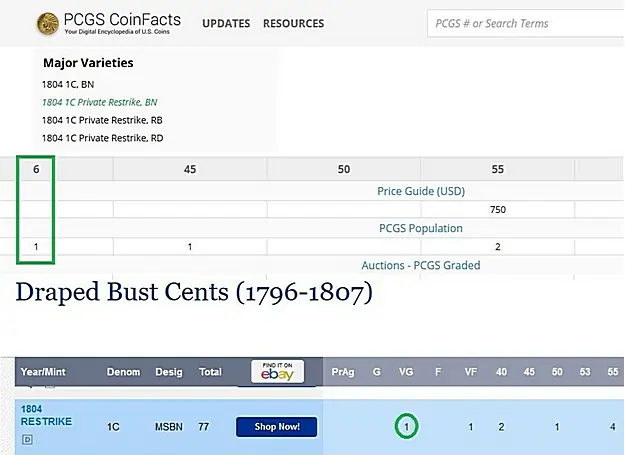Click the Find It On eBay logo

tap(276, 372)
